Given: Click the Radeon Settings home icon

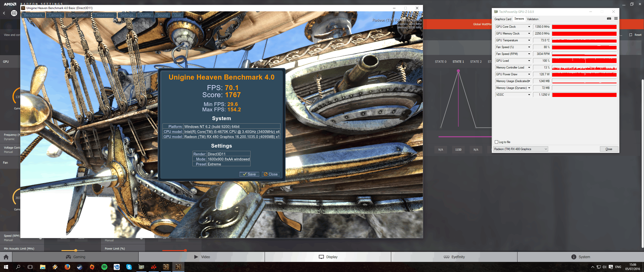Looking at the screenshot, I should [x=6, y=257].
